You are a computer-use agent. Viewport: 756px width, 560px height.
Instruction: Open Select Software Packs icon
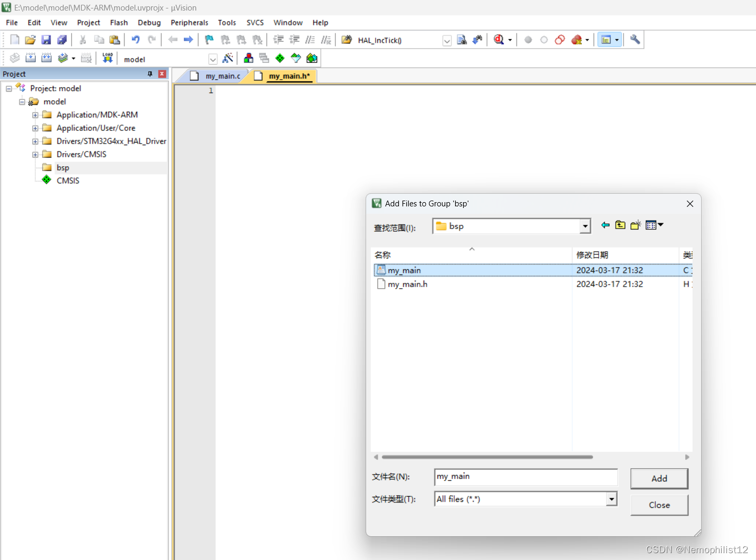click(x=296, y=58)
